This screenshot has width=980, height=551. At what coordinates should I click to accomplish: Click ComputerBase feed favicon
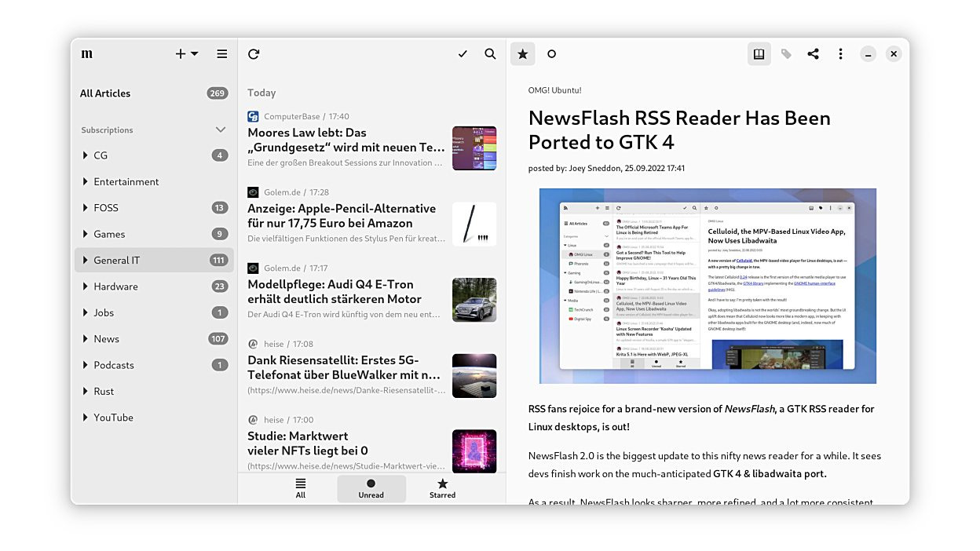(253, 116)
